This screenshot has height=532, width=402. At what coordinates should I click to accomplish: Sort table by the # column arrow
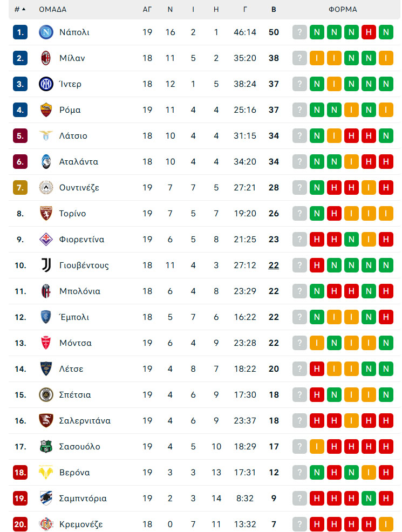(20, 9)
